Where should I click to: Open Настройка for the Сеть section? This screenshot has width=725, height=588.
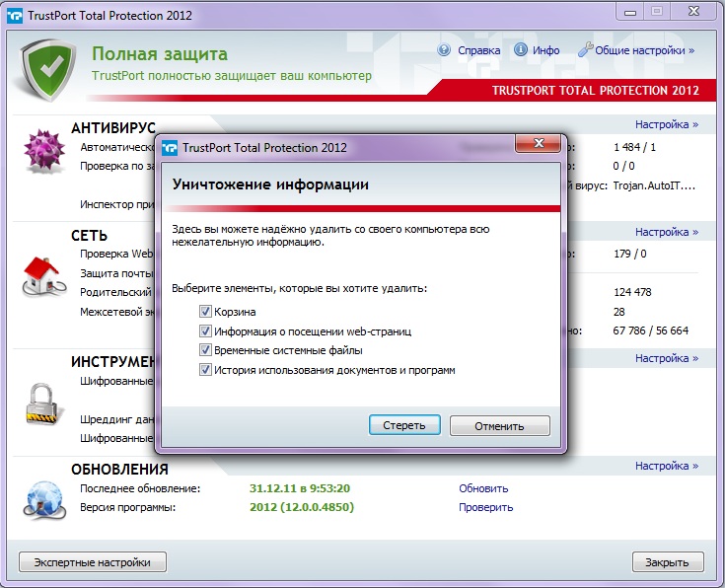pyautogui.click(x=666, y=232)
